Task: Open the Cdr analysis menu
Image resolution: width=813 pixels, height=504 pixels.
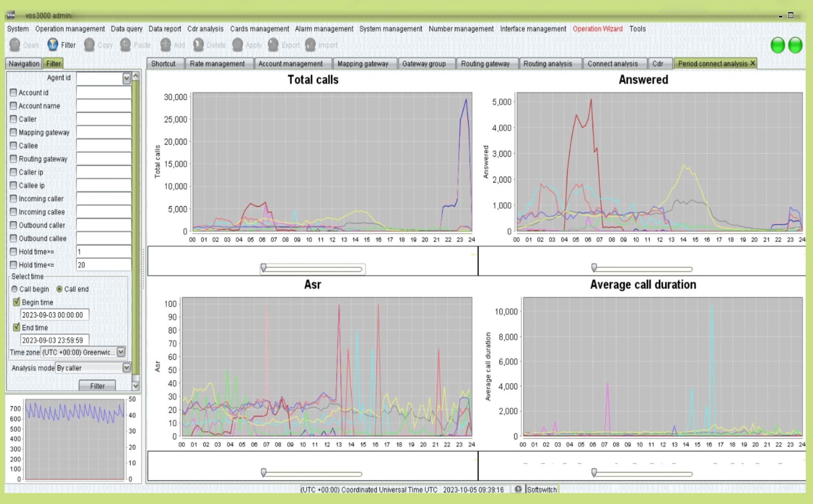Action: pyautogui.click(x=205, y=29)
